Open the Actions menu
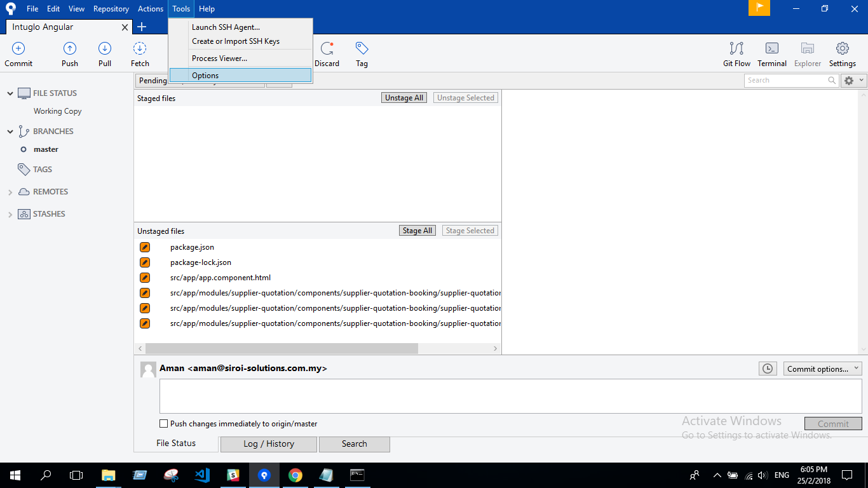The image size is (868, 488). click(151, 9)
